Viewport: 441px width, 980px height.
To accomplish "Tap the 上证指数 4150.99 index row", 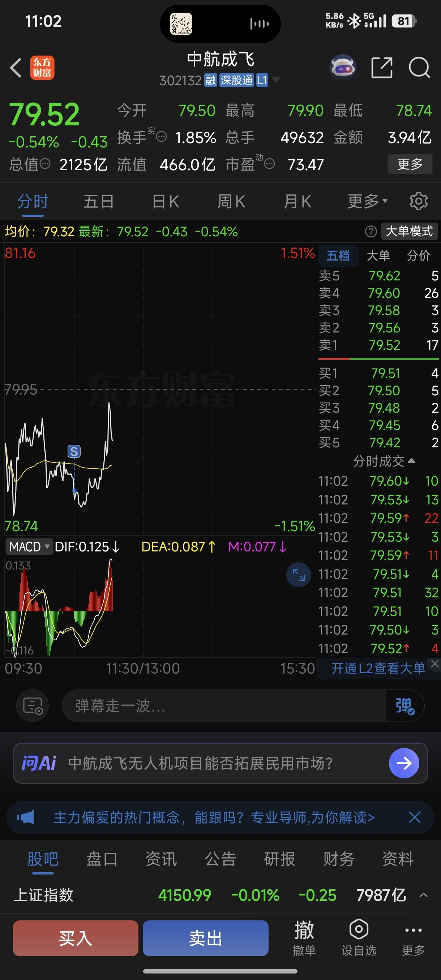I will click(220, 895).
